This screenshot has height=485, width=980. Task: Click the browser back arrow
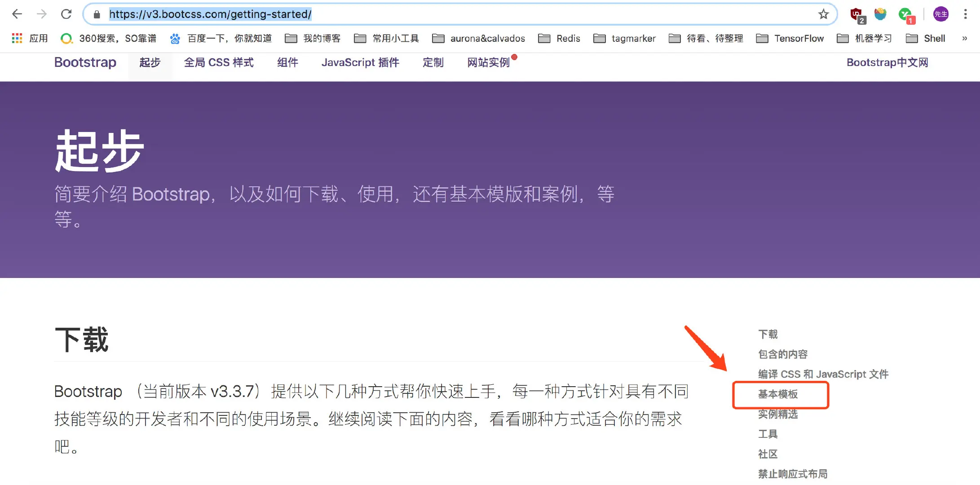[x=17, y=14]
